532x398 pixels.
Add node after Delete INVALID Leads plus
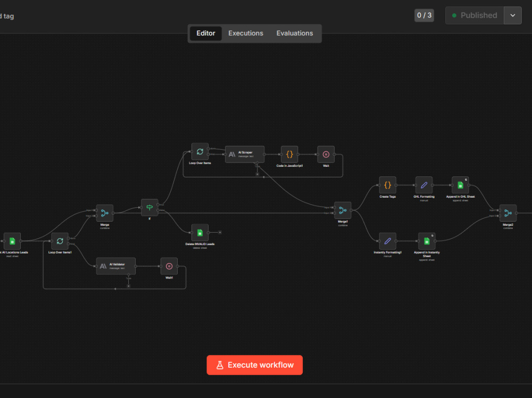point(220,233)
